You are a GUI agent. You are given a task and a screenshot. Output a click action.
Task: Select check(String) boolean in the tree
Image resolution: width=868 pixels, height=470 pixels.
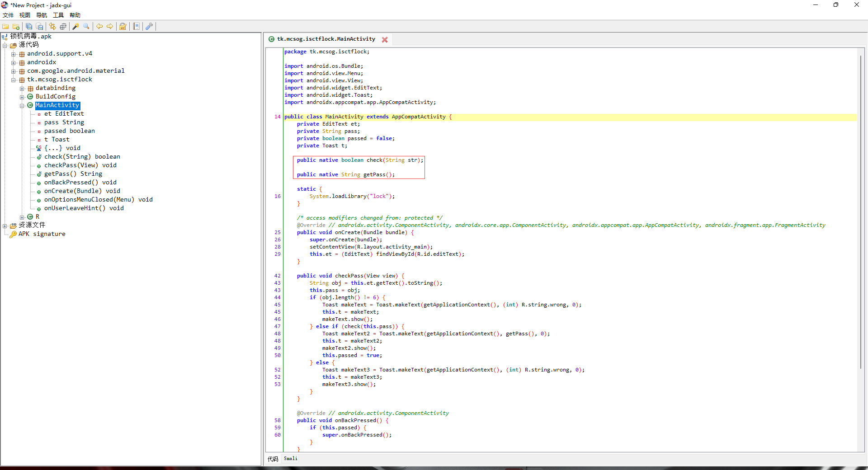click(82, 157)
